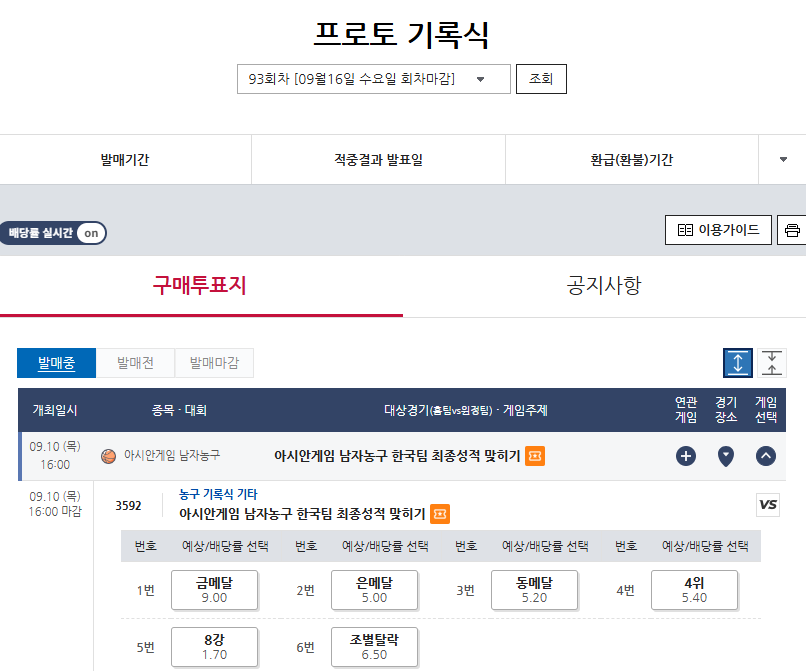The image size is (806, 671).
Task: Click the collapse all rows icon
Action: [772, 362]
